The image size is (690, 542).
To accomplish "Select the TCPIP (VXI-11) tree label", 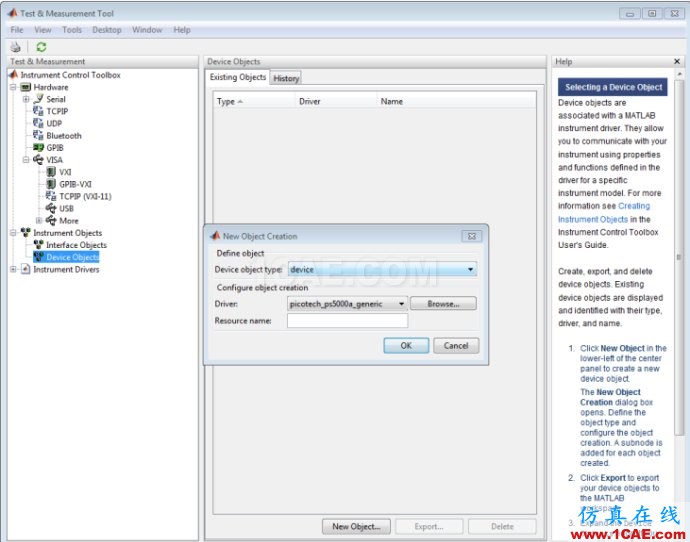I will point(85,197).
